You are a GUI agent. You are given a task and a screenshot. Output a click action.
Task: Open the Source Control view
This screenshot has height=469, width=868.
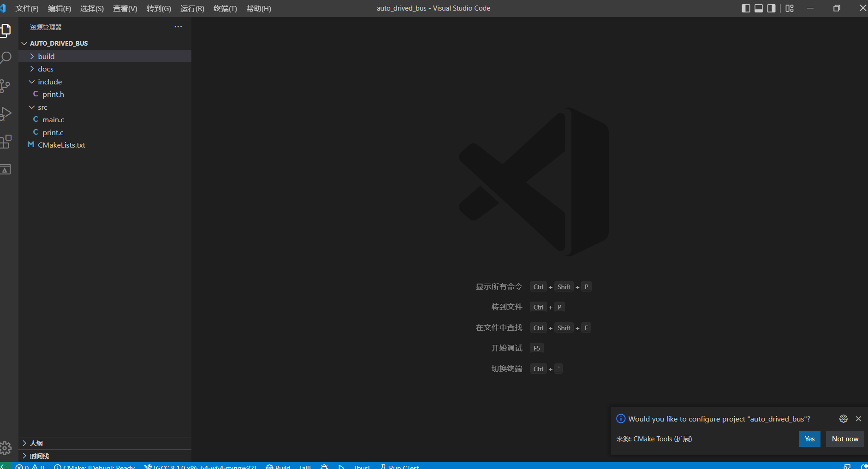point(5,86)
